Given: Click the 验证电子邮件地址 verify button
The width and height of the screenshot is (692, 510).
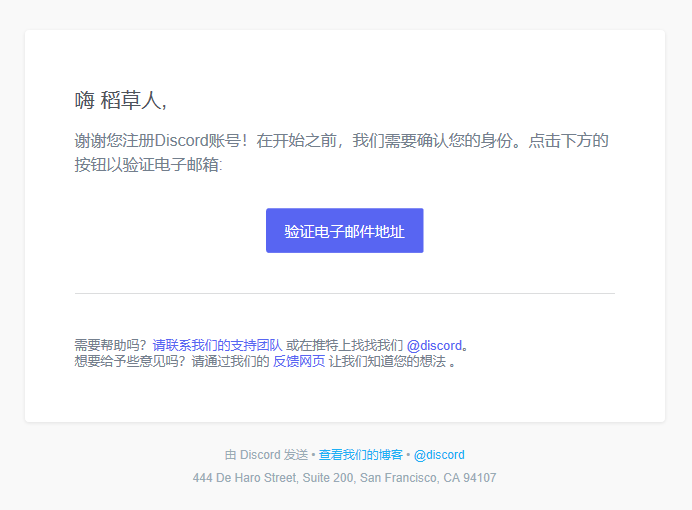Looking at the screenshot, I should coord(345,230).
